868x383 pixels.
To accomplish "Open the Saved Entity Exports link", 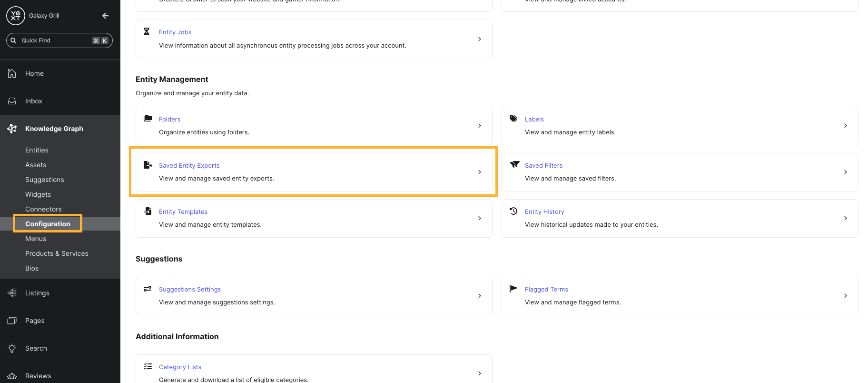I will click(189, 165).
